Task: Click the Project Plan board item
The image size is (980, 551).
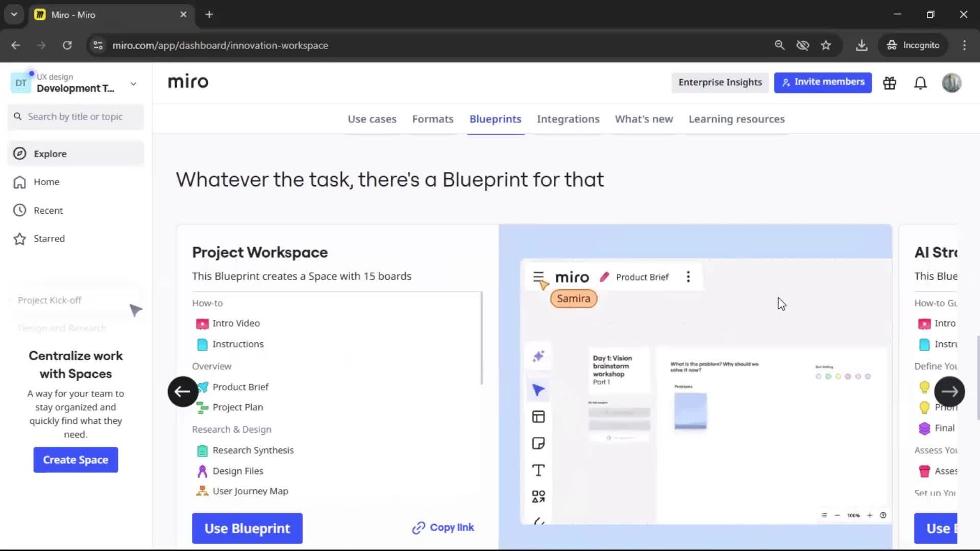Action: [238, 408]
